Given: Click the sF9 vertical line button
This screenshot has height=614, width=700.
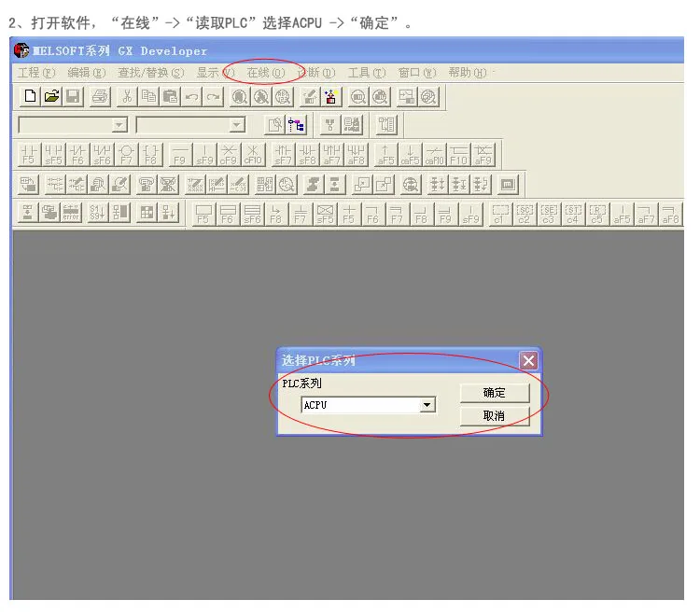Looking at the screenshot, I should [204, 154].
